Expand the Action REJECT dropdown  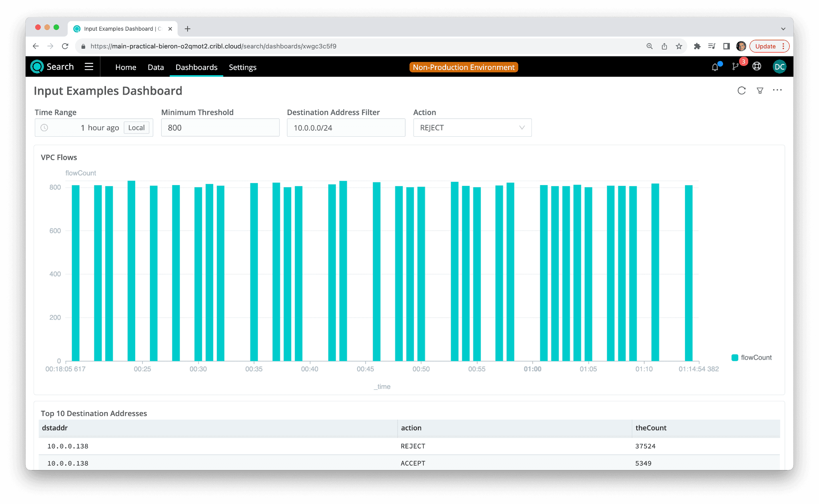[472, 128]
